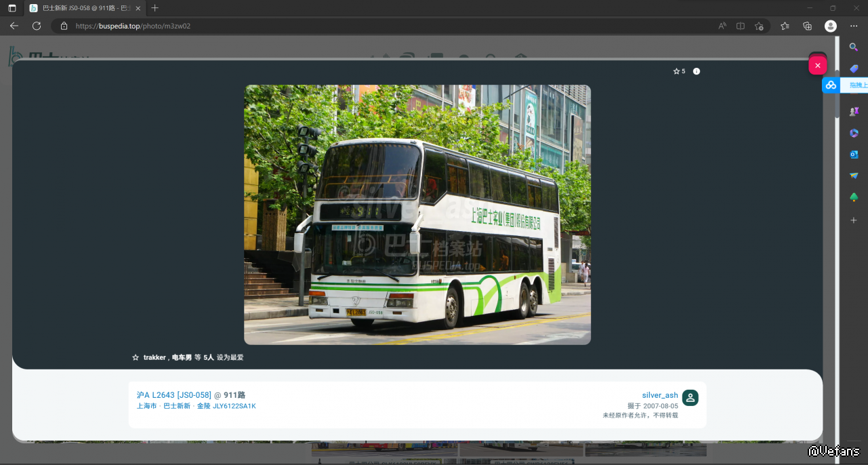Enter immersive reader mode

[741, 26]
